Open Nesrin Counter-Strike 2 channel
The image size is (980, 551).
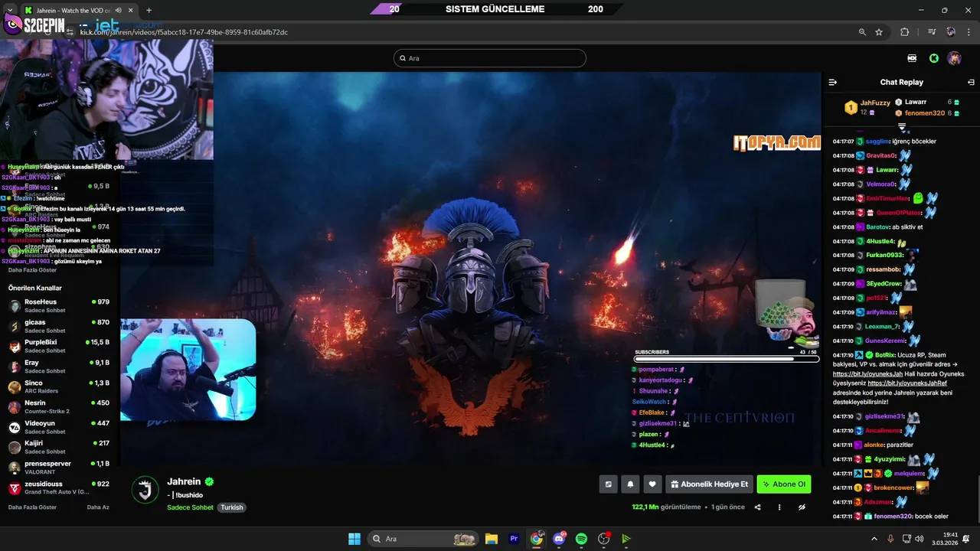[x=60, y=406]
